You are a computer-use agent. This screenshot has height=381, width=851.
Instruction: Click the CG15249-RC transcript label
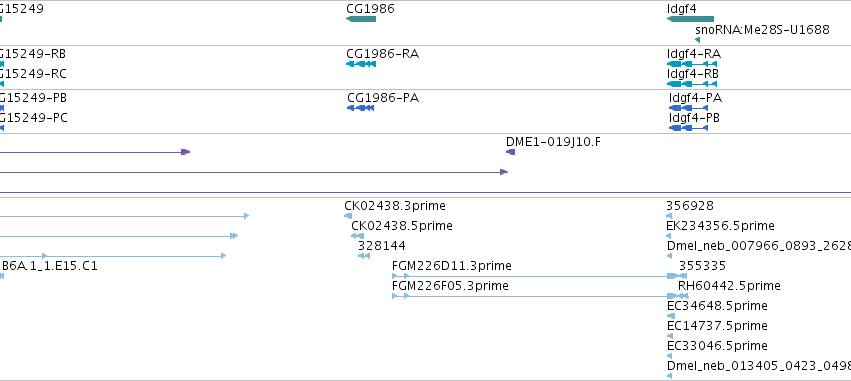point(33,74)
